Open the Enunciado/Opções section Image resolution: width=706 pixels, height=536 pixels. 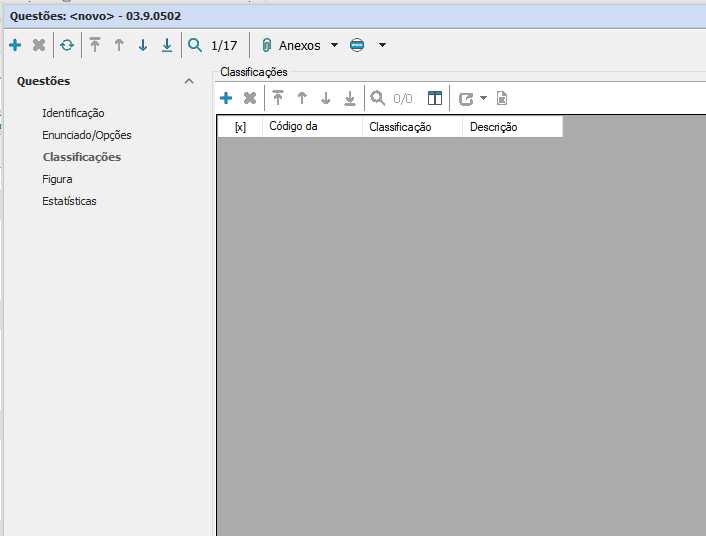[87, 135]
